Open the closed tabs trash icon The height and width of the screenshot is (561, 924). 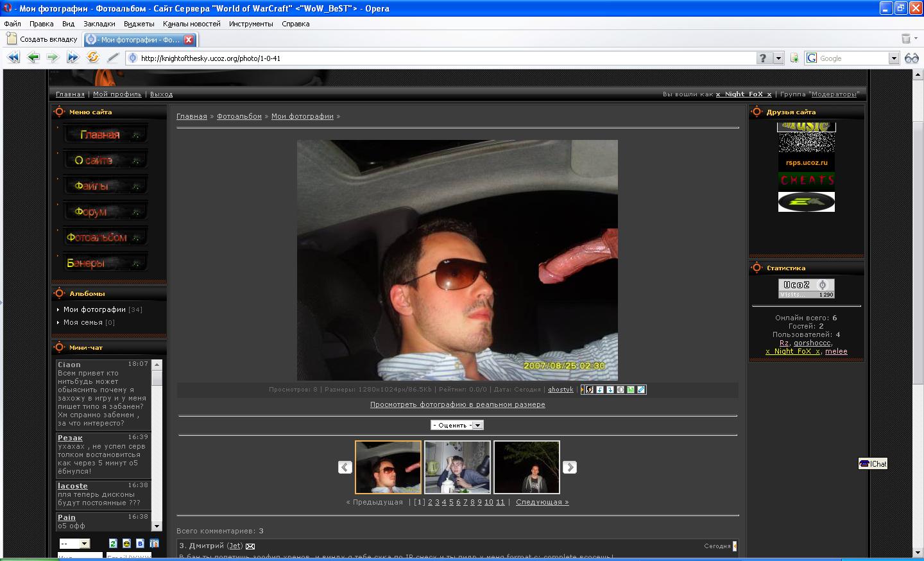906,39
